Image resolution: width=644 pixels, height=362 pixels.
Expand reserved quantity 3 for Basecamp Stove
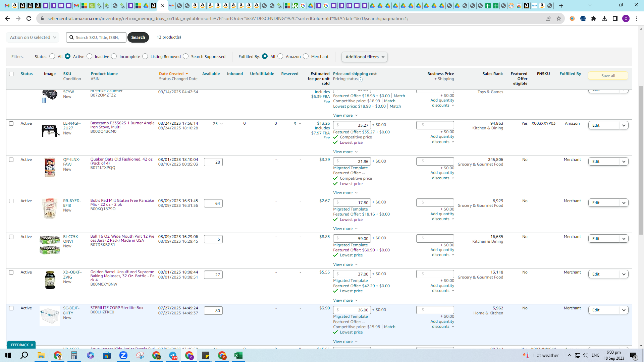(298, 124)
